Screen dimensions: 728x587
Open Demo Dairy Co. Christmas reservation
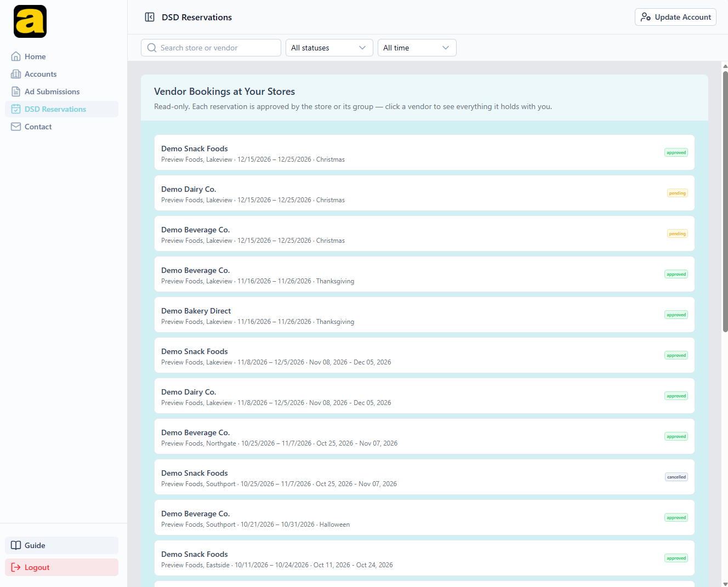(x=424, y=193)
